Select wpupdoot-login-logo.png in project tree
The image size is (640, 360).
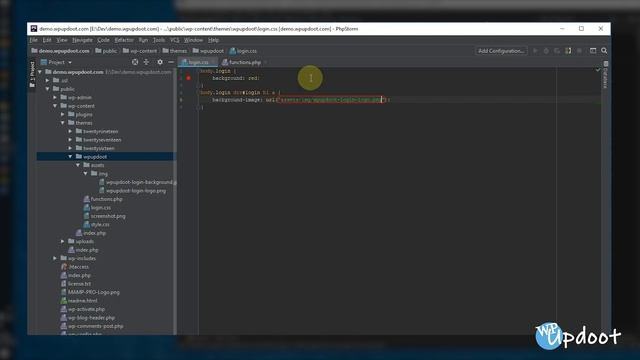[133, 191]
